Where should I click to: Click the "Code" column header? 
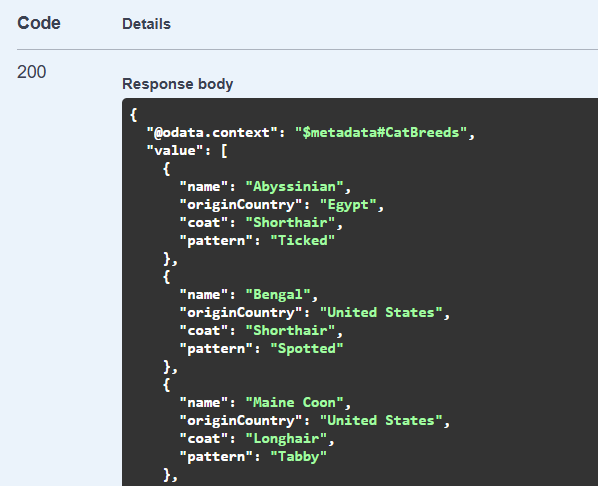[x=39, y=23]
